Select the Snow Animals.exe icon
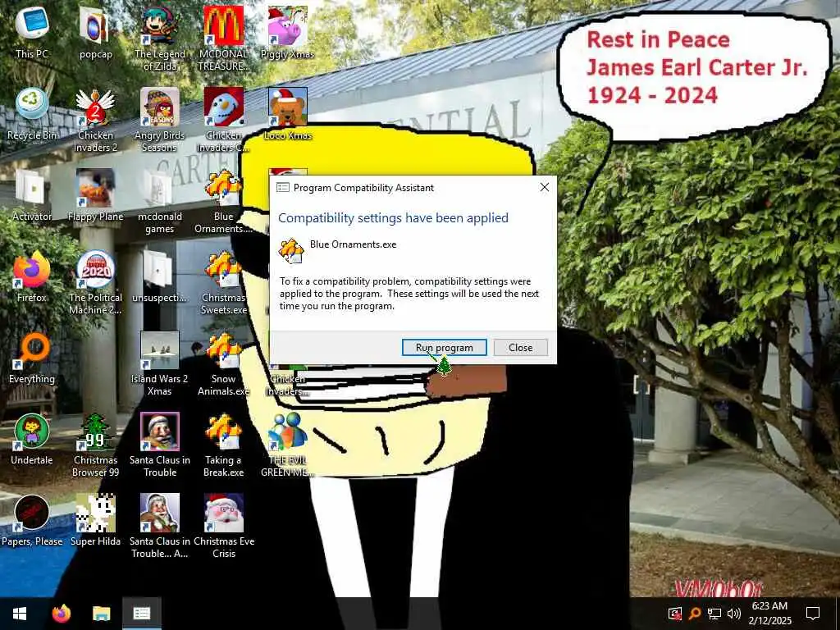Screen dimensions: 840x630 pos(223,364)
